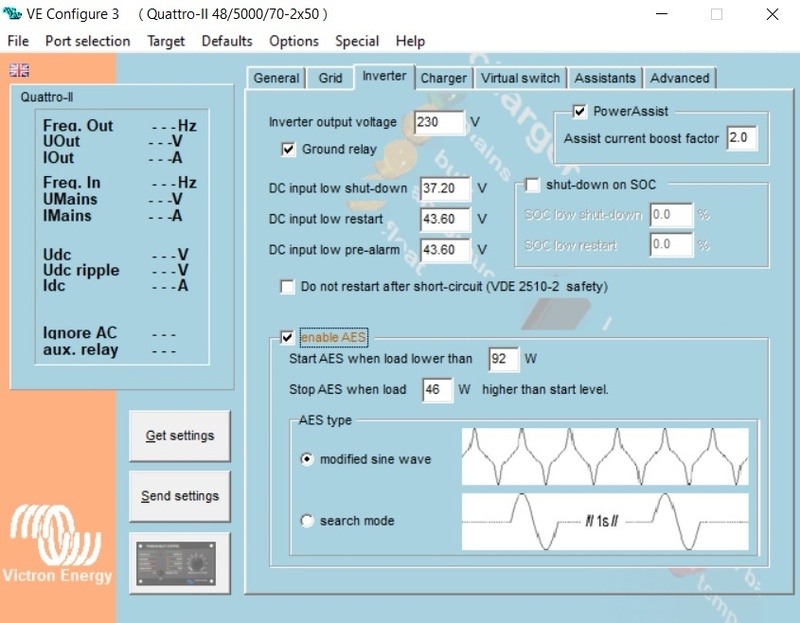Screen dimensions: 800x623
Task: Click the 'UOut' readout label
Action: 61,141
